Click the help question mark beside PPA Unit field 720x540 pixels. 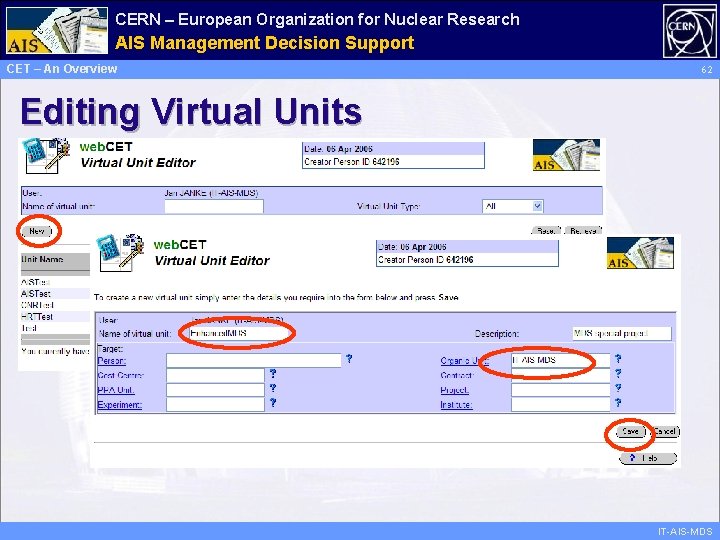[273, 388]
